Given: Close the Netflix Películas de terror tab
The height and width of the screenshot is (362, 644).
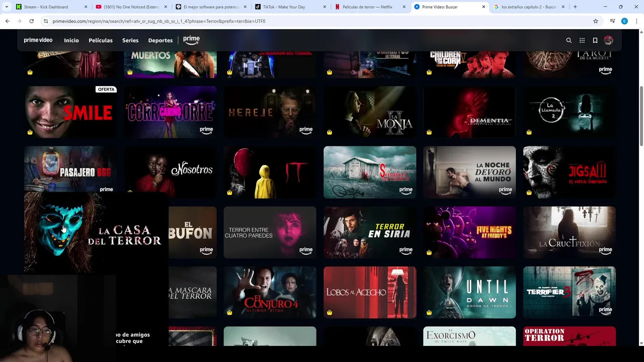Looking at the screenshot, I should click(404, 7).
